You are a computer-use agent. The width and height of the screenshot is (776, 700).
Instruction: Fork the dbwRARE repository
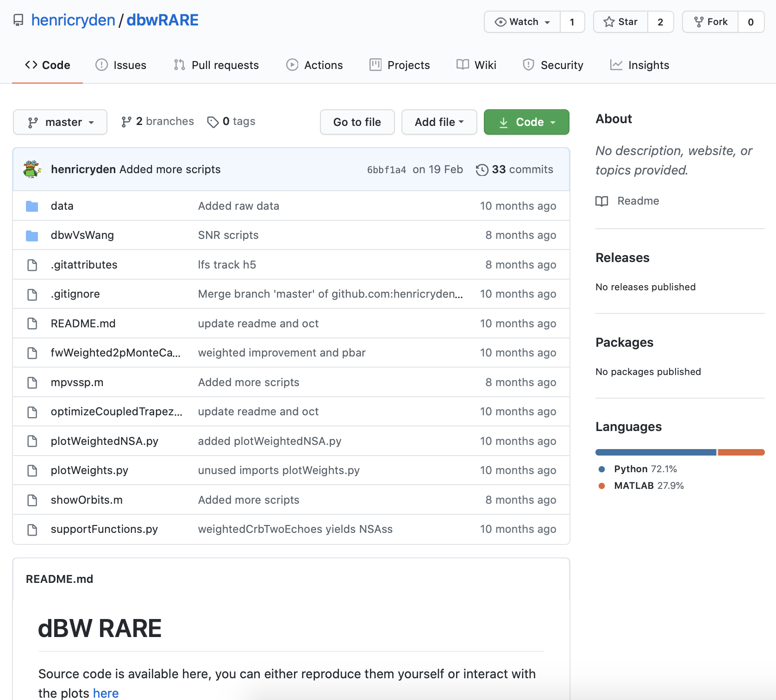coord(711,22)
